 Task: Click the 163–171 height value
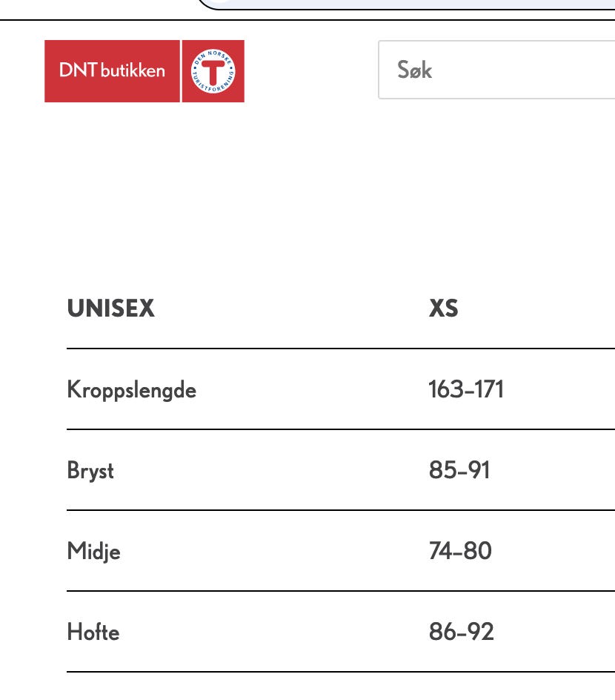pyautogui.click(x=466, y=389)
